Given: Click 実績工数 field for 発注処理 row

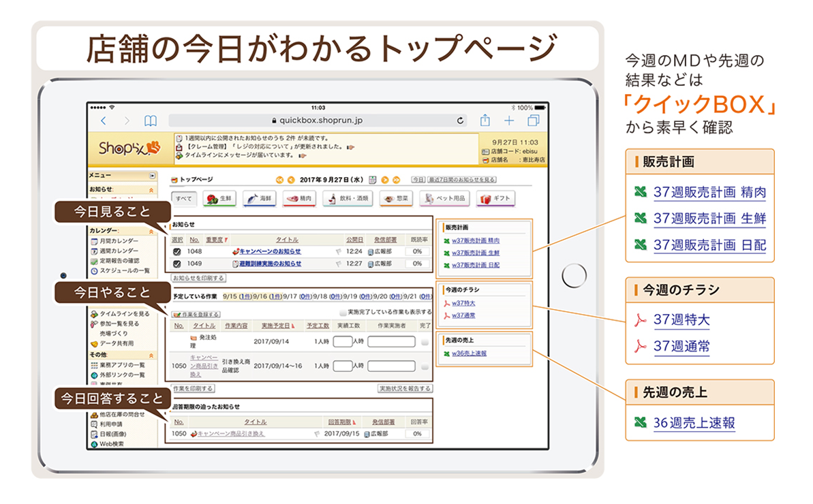Looking at the screenshot, I should [343, 342].
